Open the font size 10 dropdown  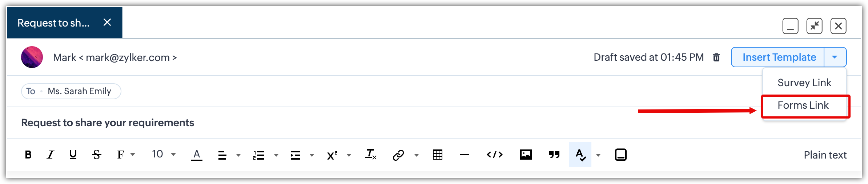[x=164, y=155]
